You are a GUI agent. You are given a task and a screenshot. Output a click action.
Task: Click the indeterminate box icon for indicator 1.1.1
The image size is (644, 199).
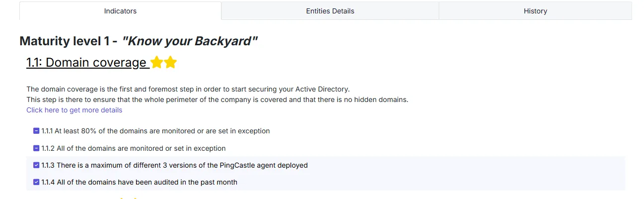36,131
